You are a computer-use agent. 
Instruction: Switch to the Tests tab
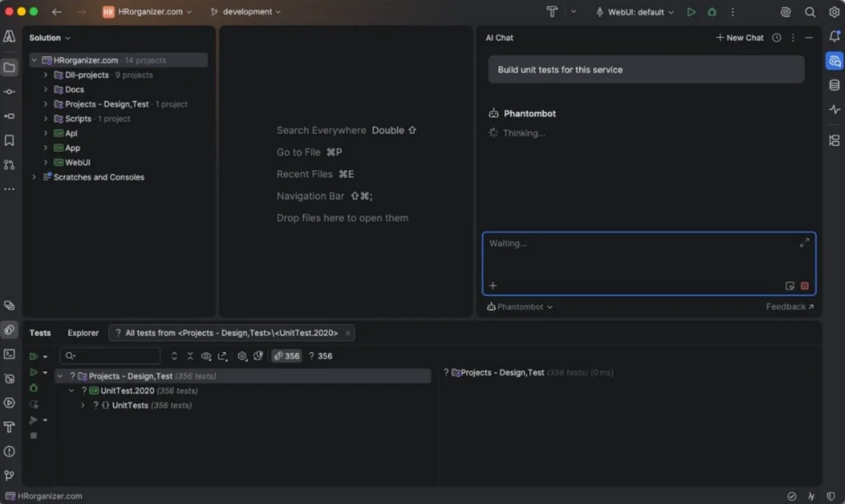coord(40,333)
